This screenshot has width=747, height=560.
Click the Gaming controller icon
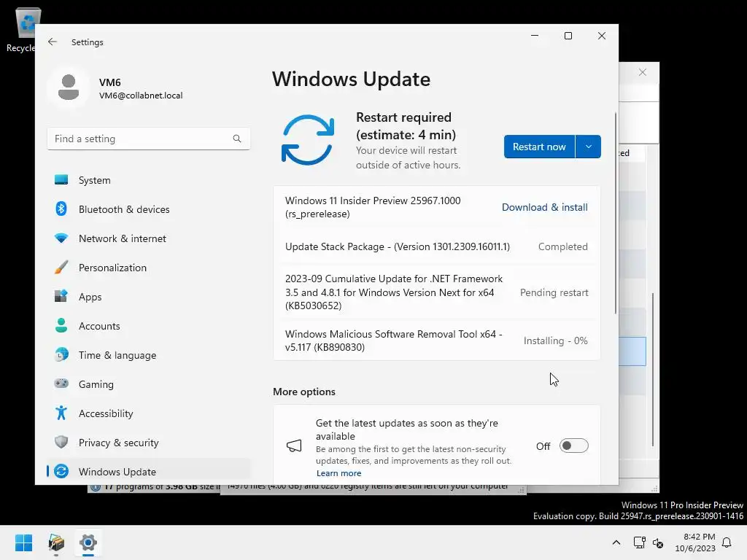pyautogui.click(x=61, y=384)
